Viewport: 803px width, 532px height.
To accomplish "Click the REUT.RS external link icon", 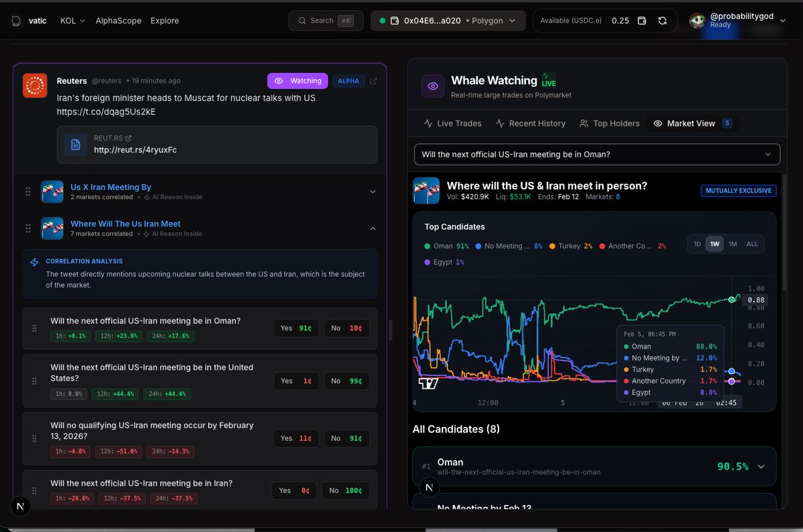I will [128, 138].
